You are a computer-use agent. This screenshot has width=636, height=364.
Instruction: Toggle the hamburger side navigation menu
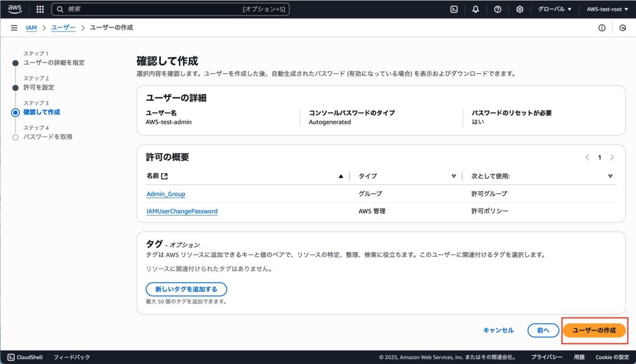pos(14,27)
